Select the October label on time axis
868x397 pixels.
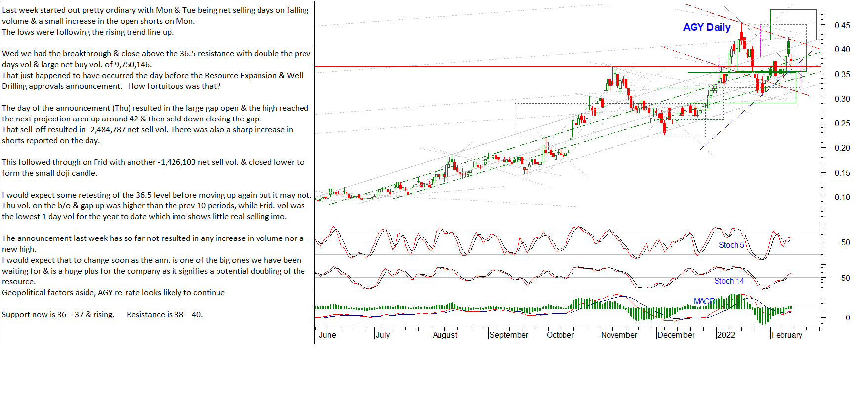(560, 335)
